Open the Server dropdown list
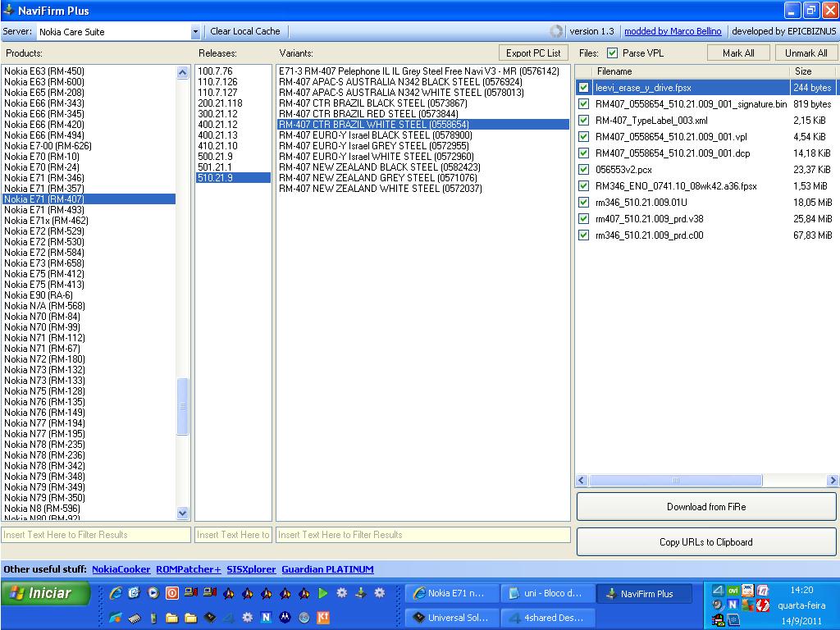This screenshot has width=840, height=630. pos(195,32)
